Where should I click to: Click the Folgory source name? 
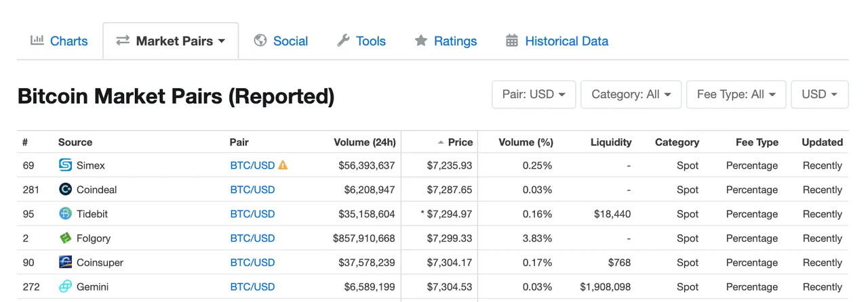click(x=94, y=238)
